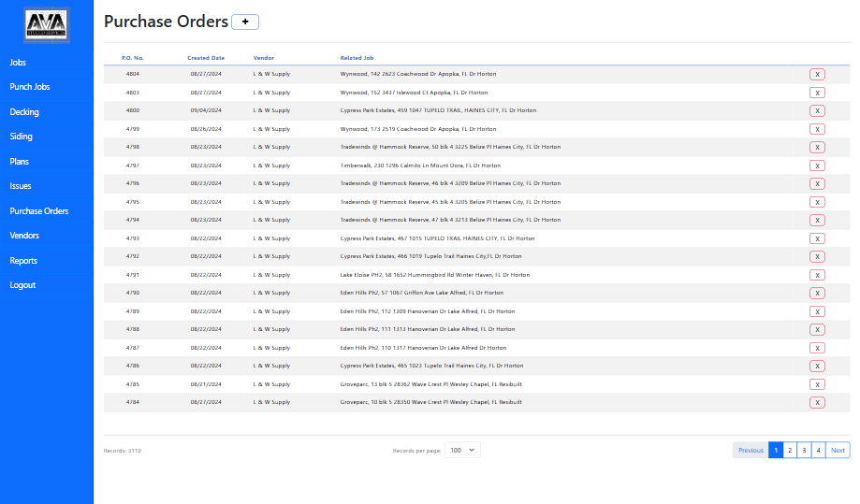
Task: Sort by Created Date column header
Action: [206, 58]
